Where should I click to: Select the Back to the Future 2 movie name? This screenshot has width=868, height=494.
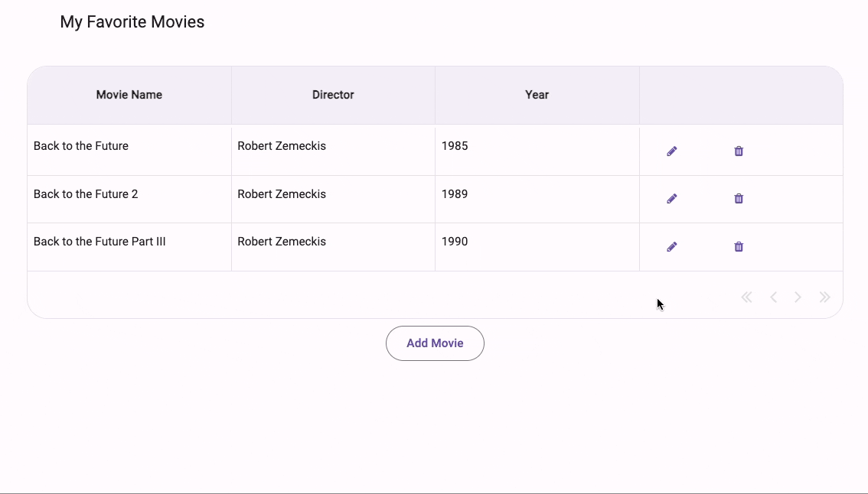tap(86, 193)
